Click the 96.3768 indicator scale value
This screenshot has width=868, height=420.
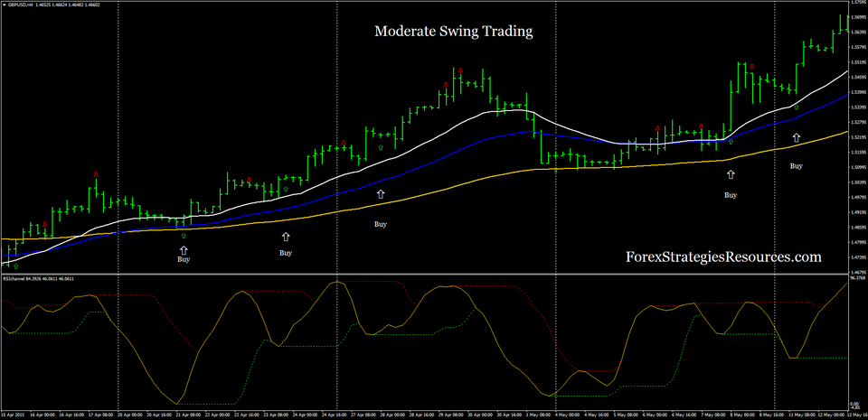pos(857,278)
